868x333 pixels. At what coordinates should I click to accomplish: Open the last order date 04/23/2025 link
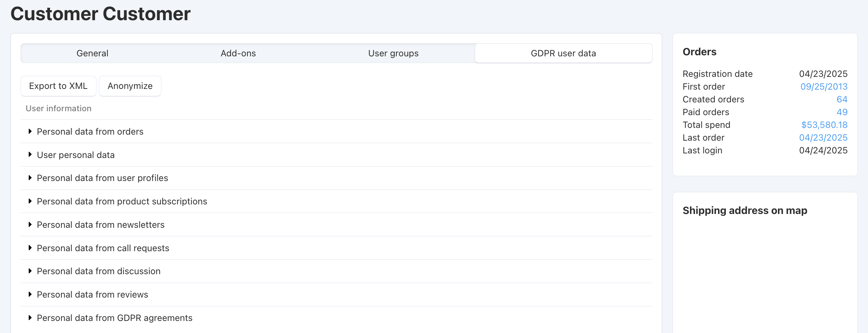coord(823,137)
